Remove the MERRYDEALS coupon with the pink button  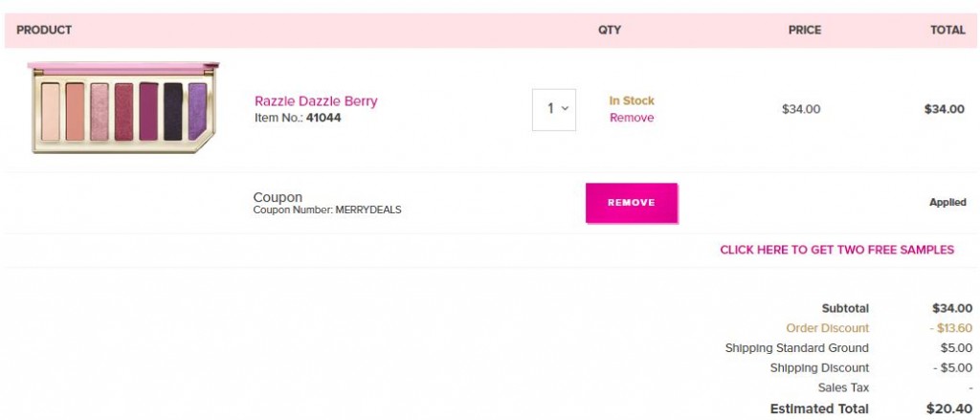632,203
